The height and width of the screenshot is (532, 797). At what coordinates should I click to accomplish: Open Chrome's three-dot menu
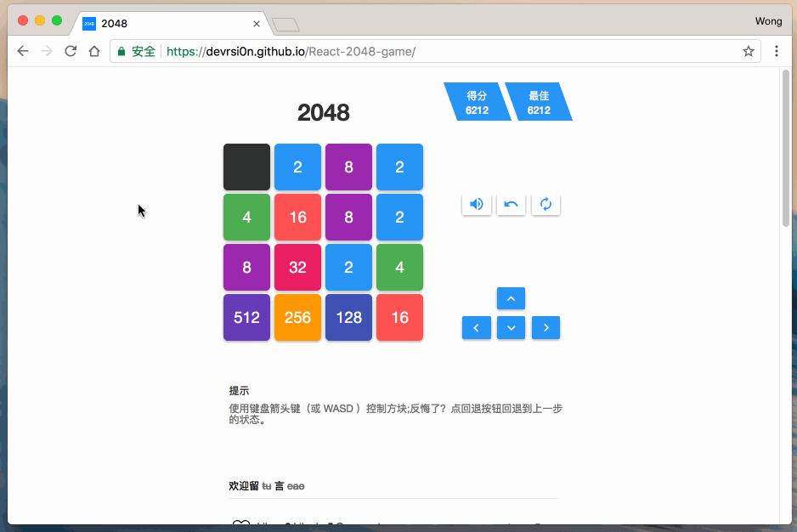point(776,51)
